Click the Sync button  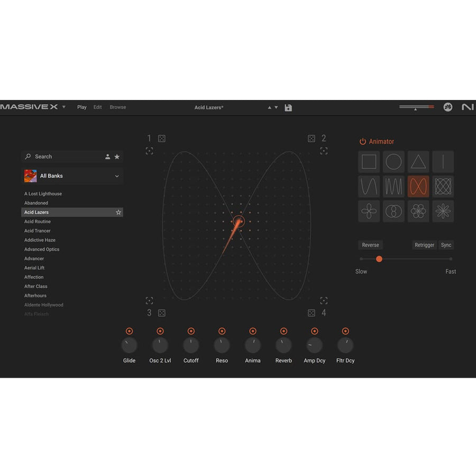(446, 245)
